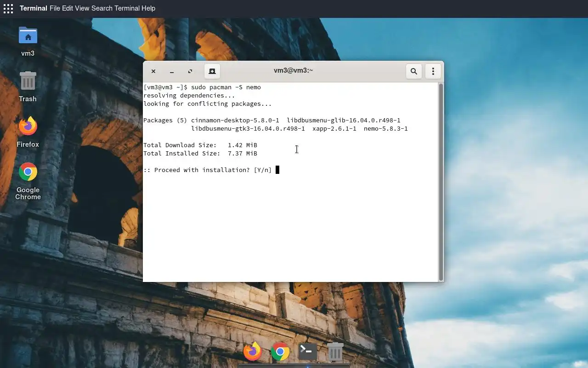Launch Firefox from the dock
Viewport: 588px width, 368px height.
coord(252,352)
